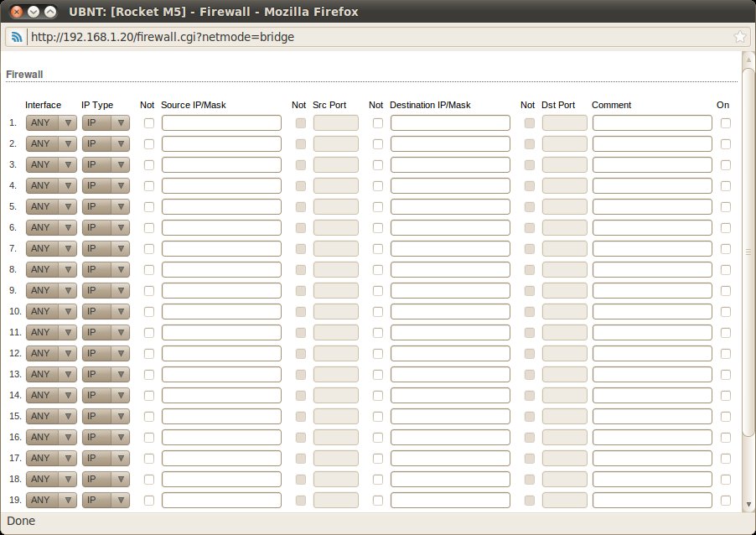This screenshot has width=756, height=535.
Task: Open Interface dropdown for rule 1
Action: (x=51, y=123)
